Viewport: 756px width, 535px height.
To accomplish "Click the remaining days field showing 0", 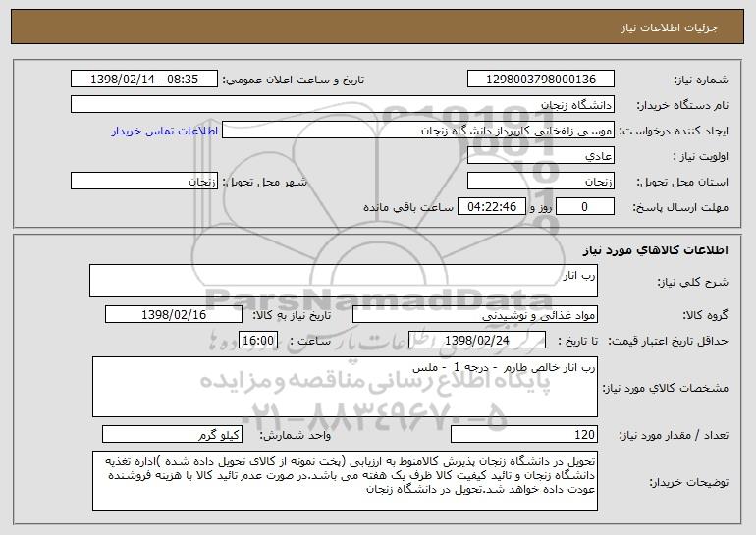I will point(585,207).
